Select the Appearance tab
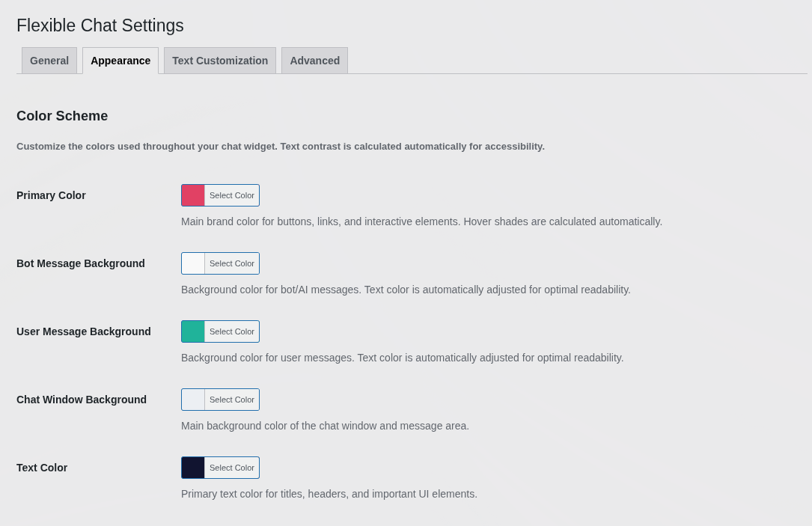812x526 pixels. pos(120,61)
